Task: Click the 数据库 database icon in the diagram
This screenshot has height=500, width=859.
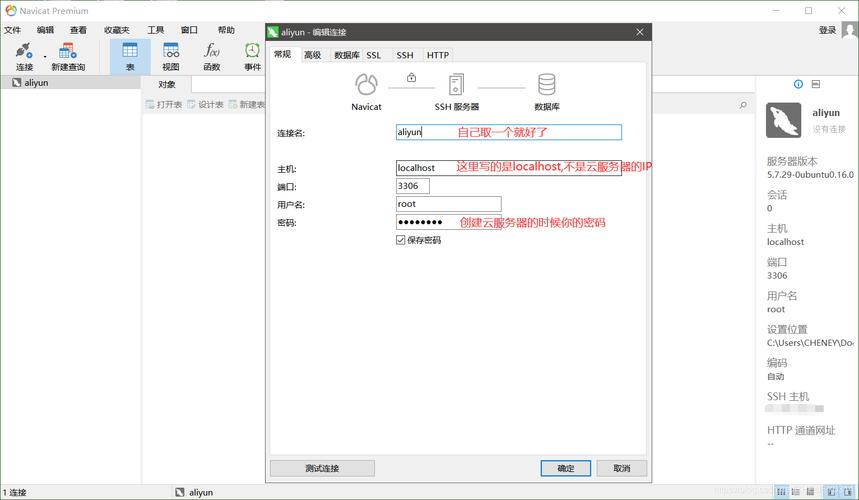Action: point(546,84)
